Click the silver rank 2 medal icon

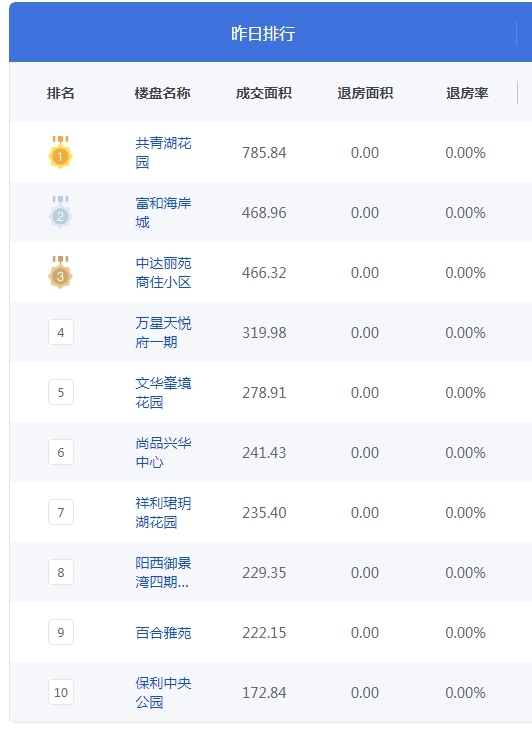[61, 213]
